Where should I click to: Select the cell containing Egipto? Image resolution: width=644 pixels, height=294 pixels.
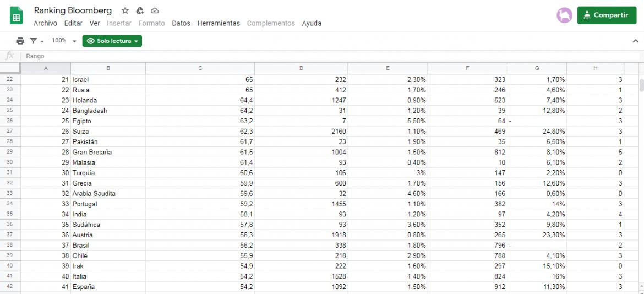(x=108, y=121)
